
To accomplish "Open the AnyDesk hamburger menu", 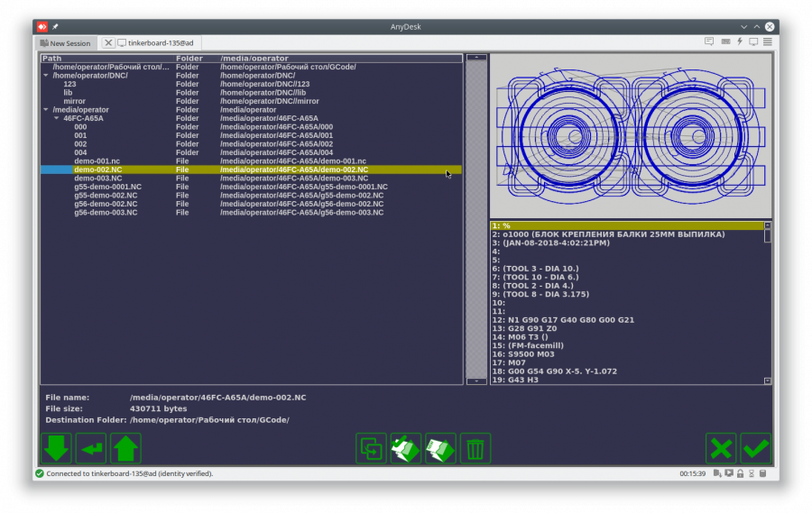I will [x=768, y=41].
